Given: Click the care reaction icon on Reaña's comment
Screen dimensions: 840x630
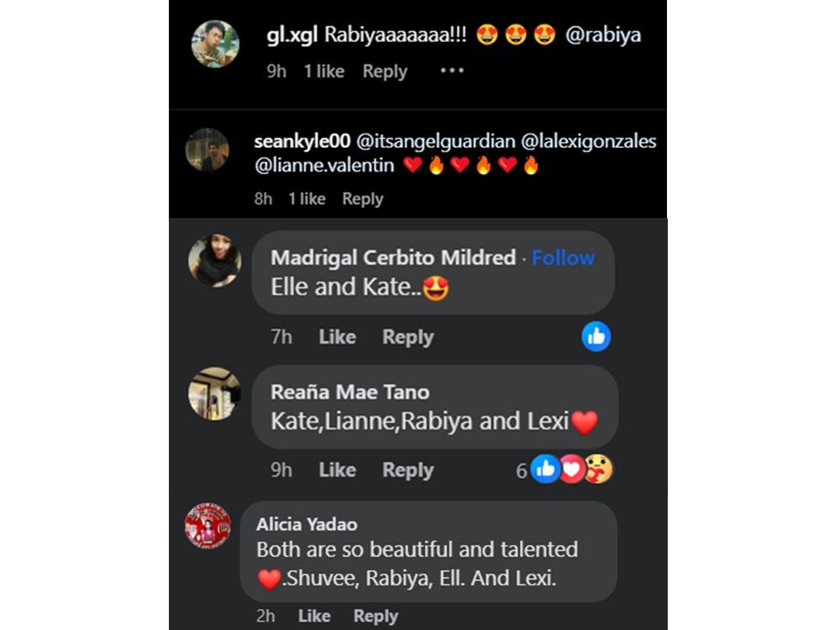Looking at the screenshot, I should point(598,470).
